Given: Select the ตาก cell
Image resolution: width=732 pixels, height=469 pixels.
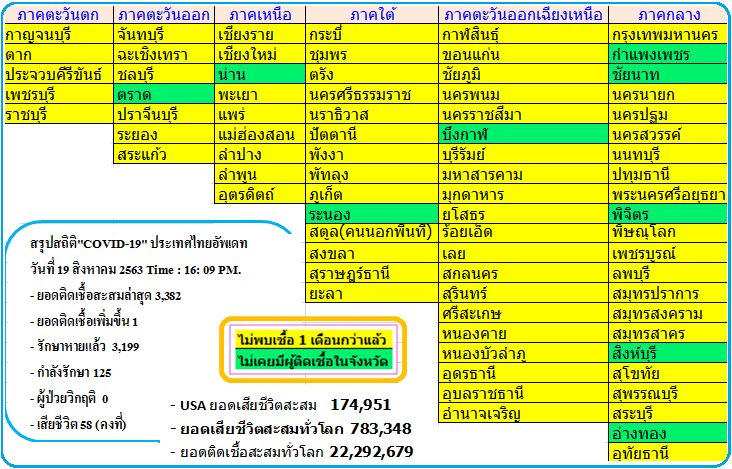Looking at the screenshot, I should [58, 54].
